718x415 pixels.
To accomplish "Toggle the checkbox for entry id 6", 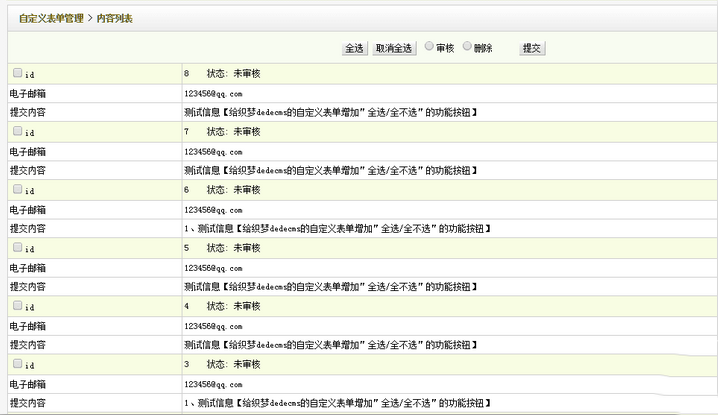I will tap(17, 189).
